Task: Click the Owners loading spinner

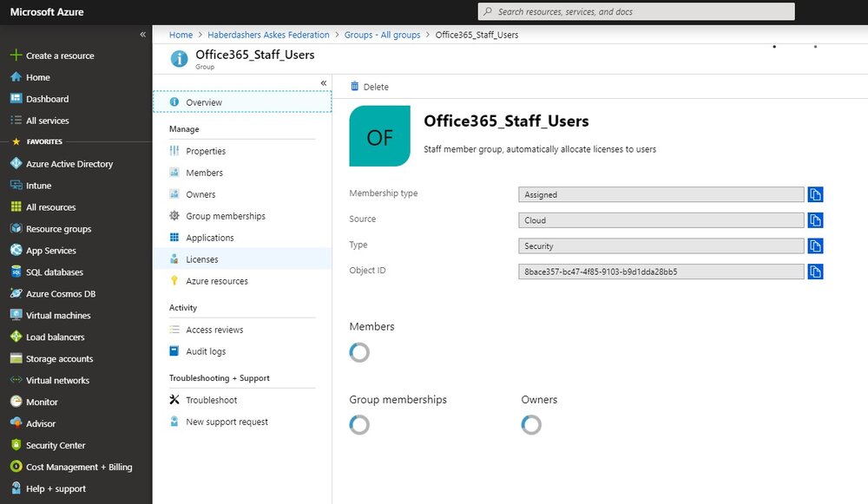Action: pos(531,425)
